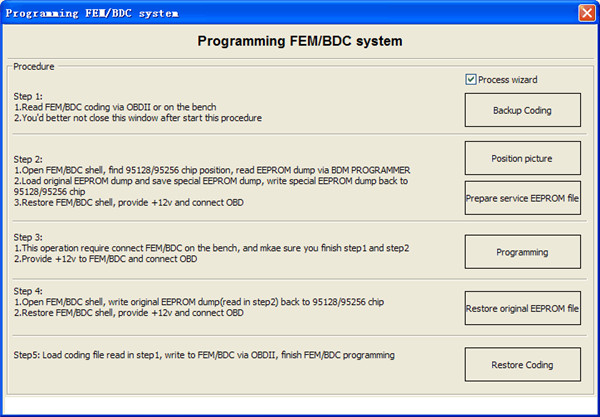The image size is (600, 417).
Task: Click the Backup Coding button
Action: (522, 110)
